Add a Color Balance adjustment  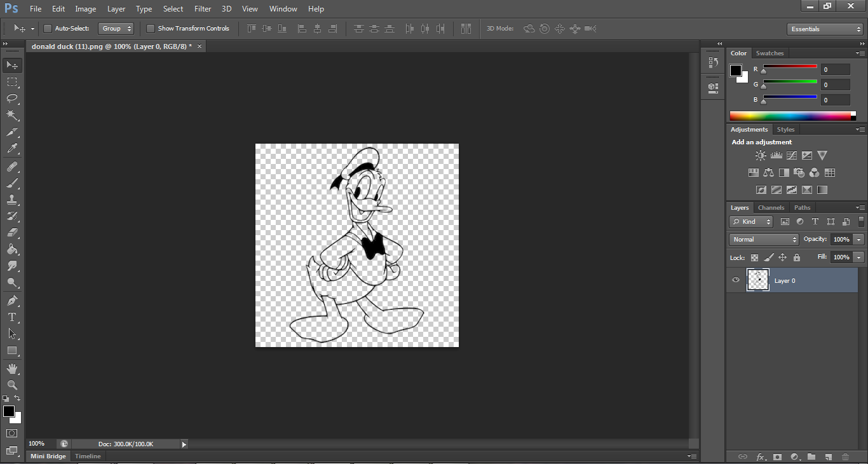[769, 172]
